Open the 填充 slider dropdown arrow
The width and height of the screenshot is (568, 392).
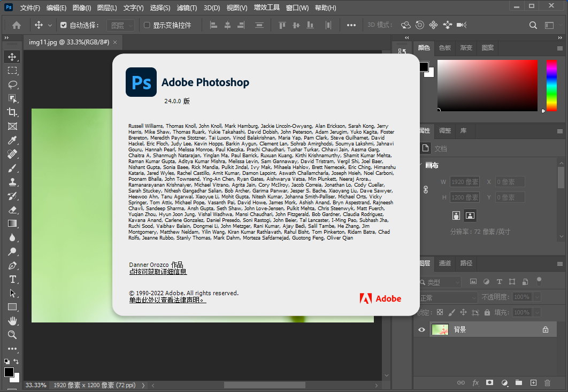coord(537,312)
